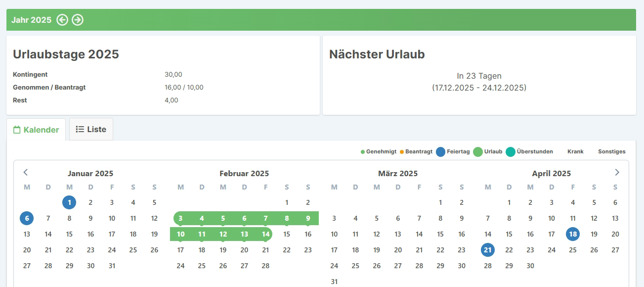Click the January 1 holiday marker
The width and height of the screenshot is (644, 287).
[69, 202]
